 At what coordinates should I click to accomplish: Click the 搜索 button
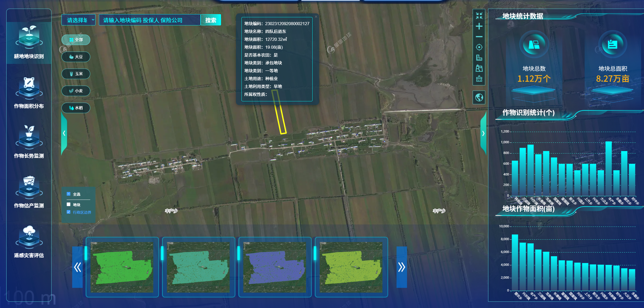[211, 20]
